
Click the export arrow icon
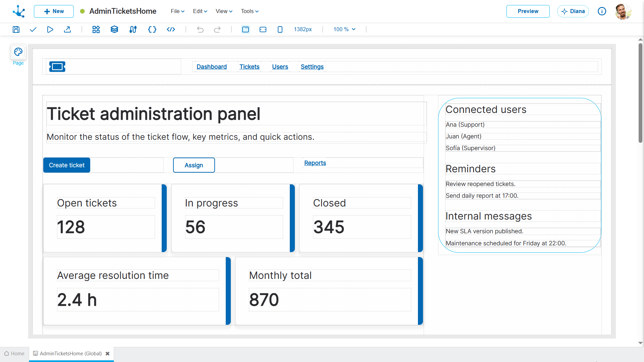click(x=67, y=29)
